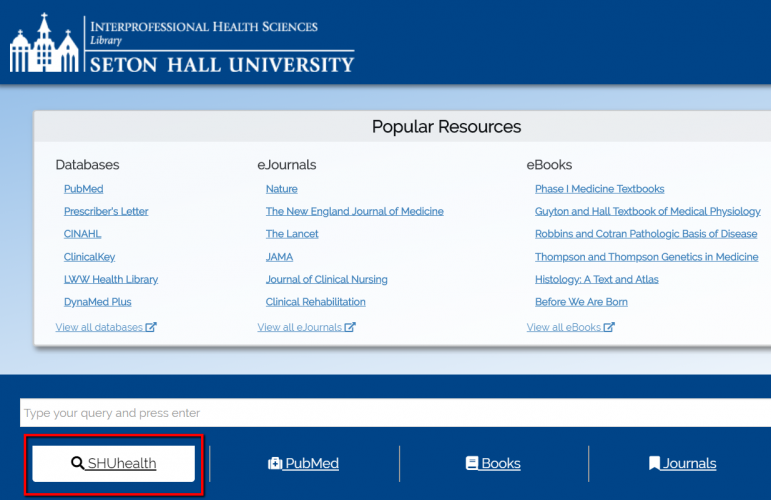
Task: Open Clinical Rehabilitation journal link
Action: (x=316, y=302)
